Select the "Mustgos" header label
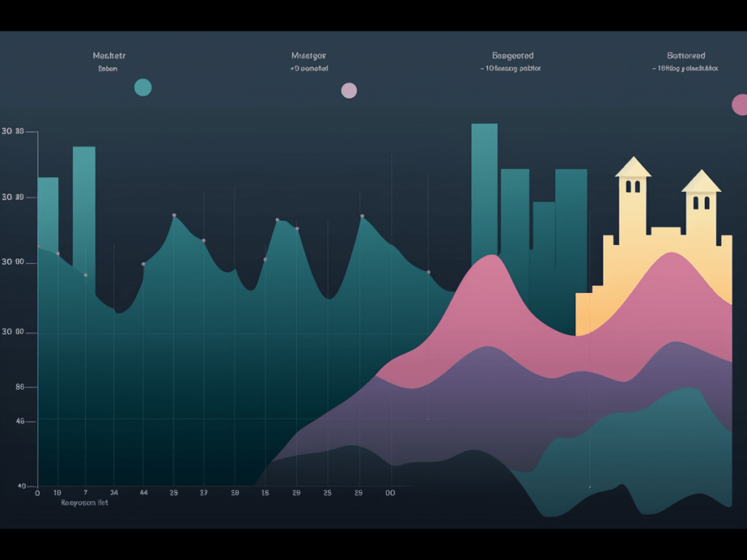This screenshot has width=747, height=560. tap(309, 55)
